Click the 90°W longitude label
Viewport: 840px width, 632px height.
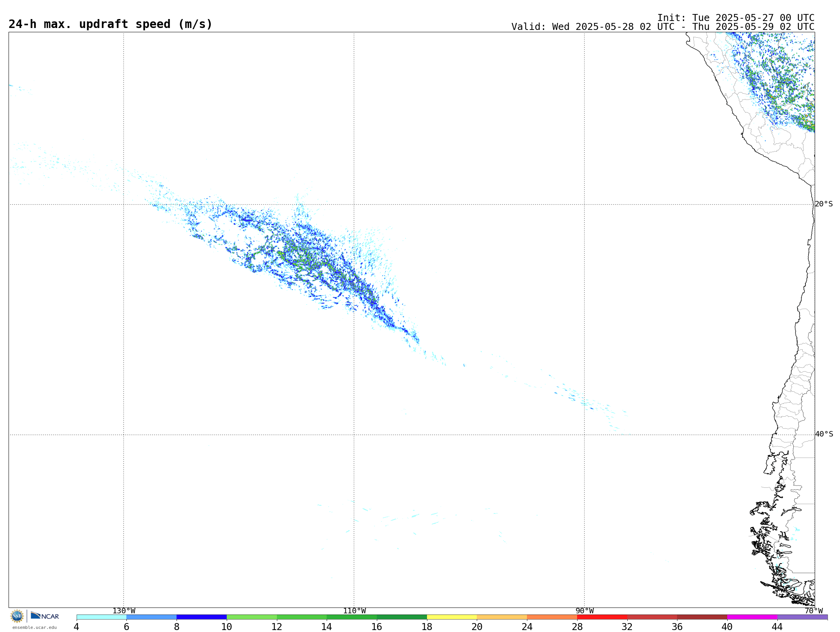pyautogui.click(x=584, y=611)
